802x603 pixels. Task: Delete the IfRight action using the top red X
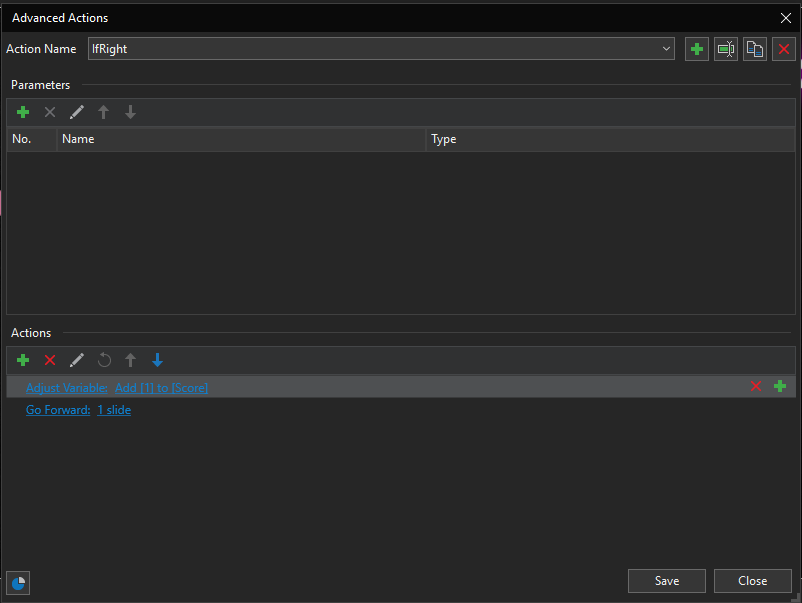click(784, 49)
